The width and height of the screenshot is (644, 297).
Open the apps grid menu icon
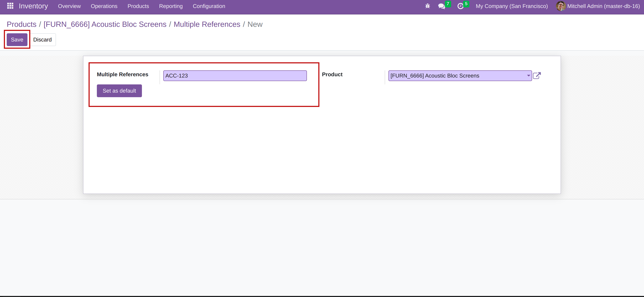tap(10, 6)
